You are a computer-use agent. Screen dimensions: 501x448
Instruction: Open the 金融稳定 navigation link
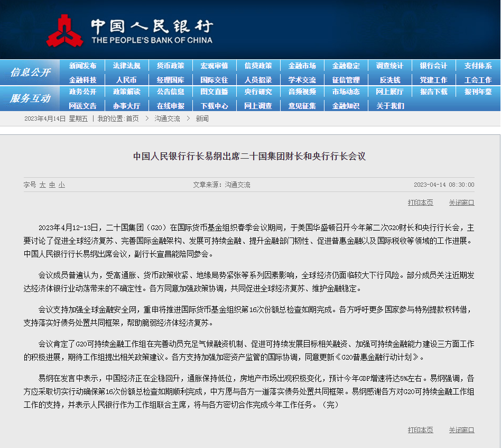click(346, 66)
